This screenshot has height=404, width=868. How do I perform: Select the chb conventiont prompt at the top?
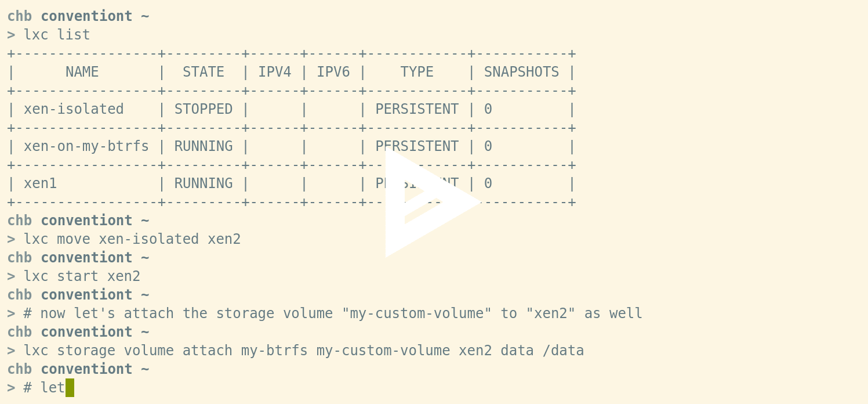tap(78, 16)
